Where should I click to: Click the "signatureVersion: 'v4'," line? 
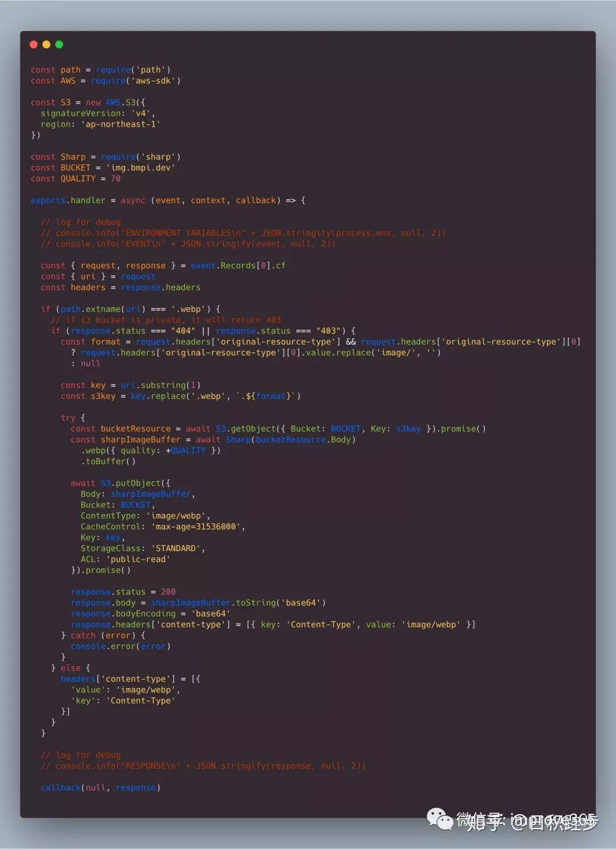98,114
